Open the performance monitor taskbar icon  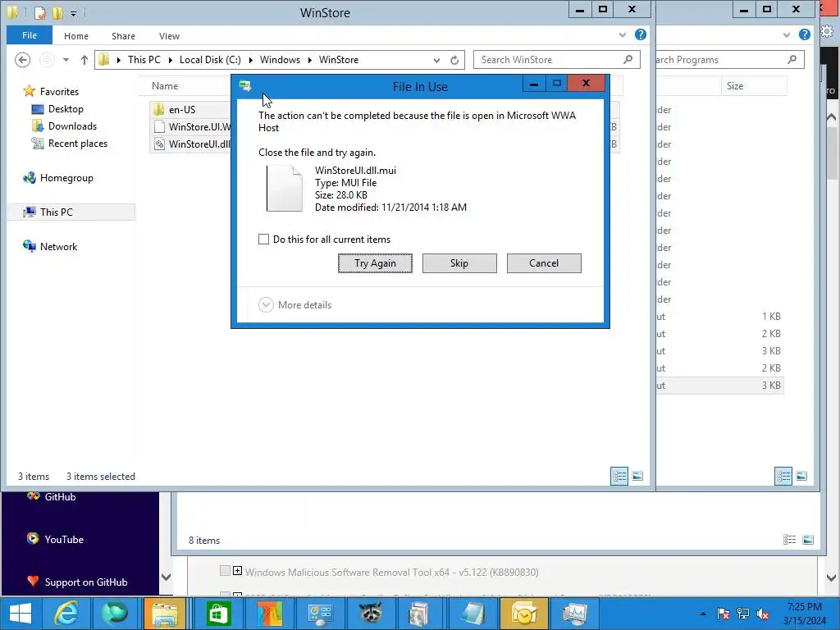pos(574,614)
